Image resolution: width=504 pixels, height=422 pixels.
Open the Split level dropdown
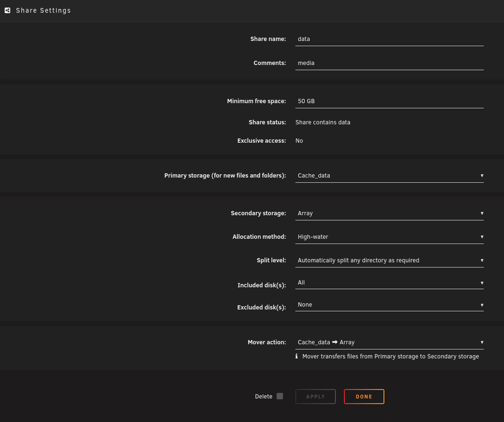point(389,260)
